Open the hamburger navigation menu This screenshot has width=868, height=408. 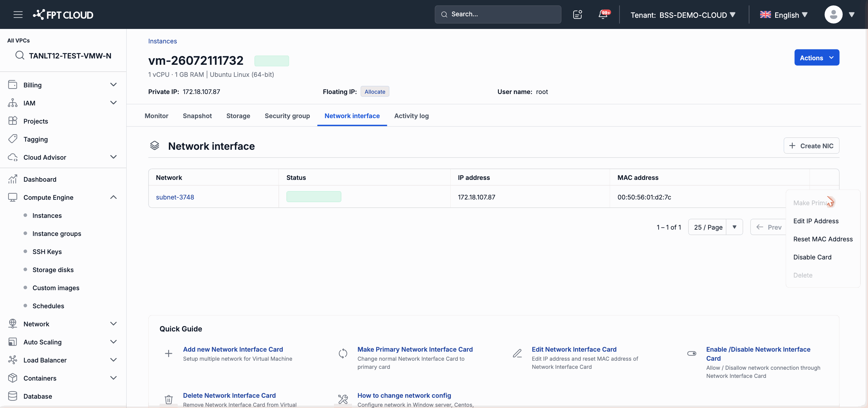pyautogui.click(x=18, y=14)
